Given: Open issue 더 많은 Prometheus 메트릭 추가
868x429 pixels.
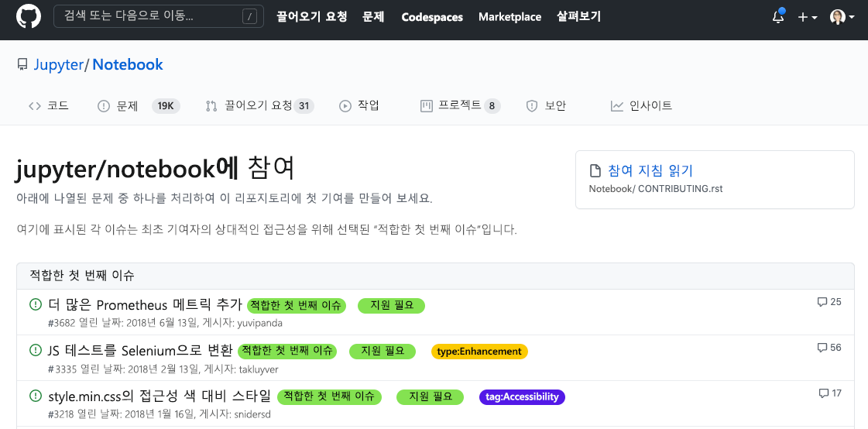Looking at the screenshot, I should point(145,304).
